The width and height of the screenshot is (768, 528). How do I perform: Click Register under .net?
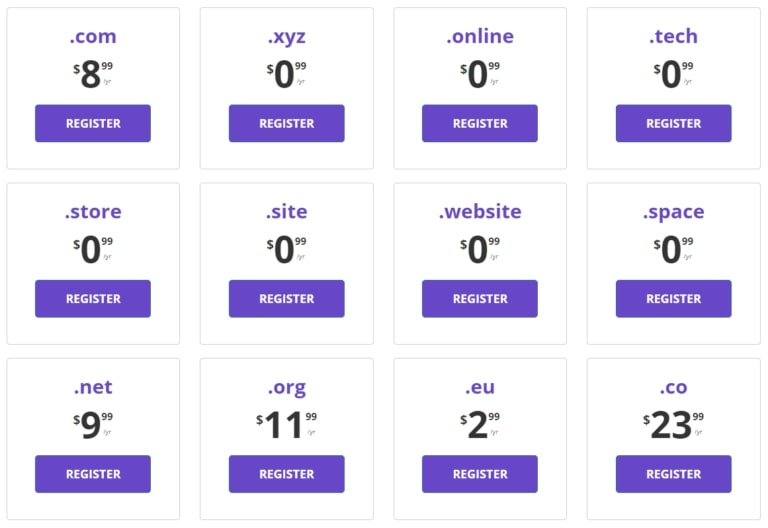[x=93, y=474]
